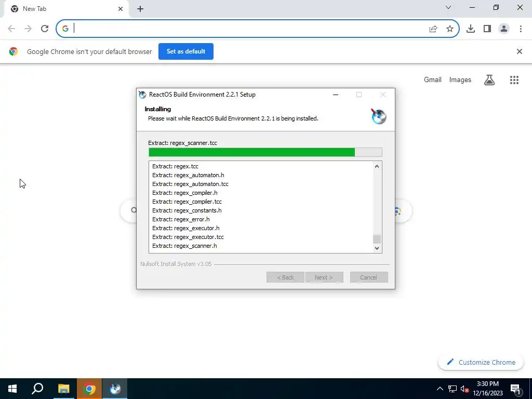The height and width of the screenshot is (399, 532).
Task: Select log line 'Extract: regex_automaton.h'
Action: pos(188,175)
